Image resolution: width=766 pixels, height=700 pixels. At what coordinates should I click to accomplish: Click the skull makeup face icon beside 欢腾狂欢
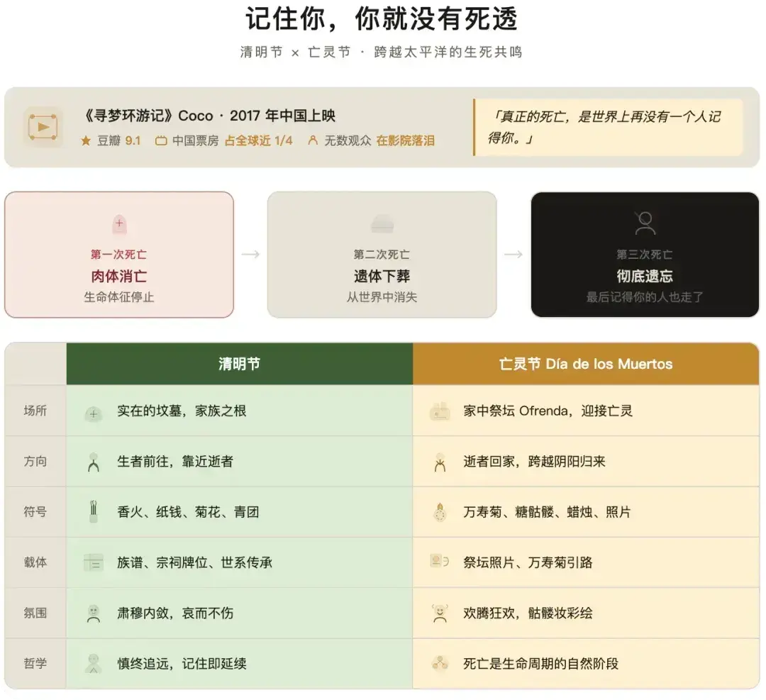coord(440,613)
